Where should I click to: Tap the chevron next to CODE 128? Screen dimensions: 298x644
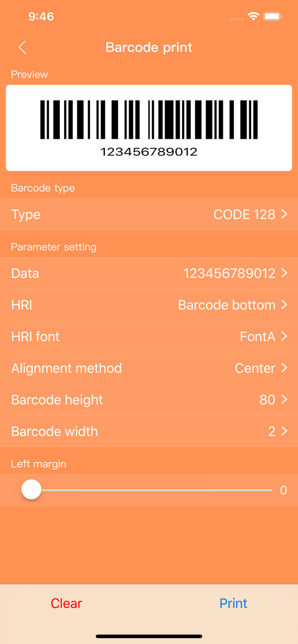[x=284, y=214]
